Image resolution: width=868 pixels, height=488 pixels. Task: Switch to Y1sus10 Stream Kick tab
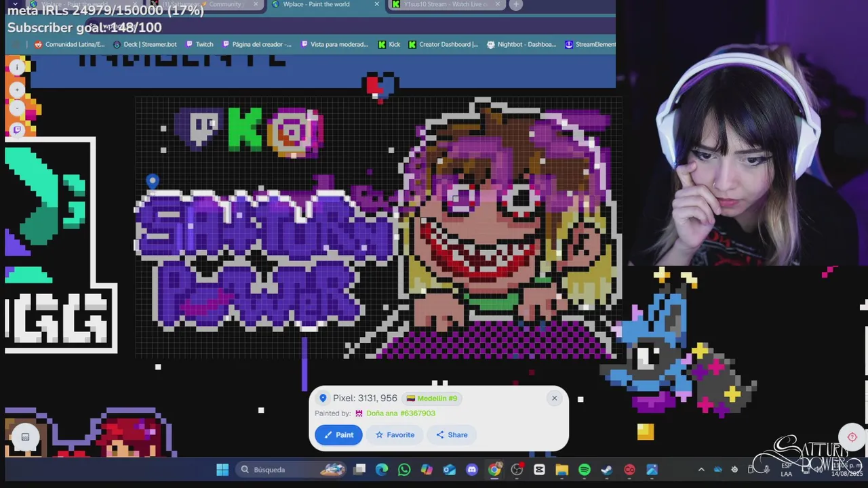446,4
